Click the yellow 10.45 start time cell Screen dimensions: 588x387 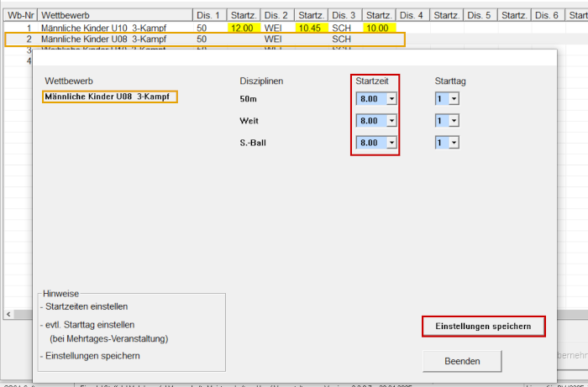pyautogui.click(x=310, y=29)
